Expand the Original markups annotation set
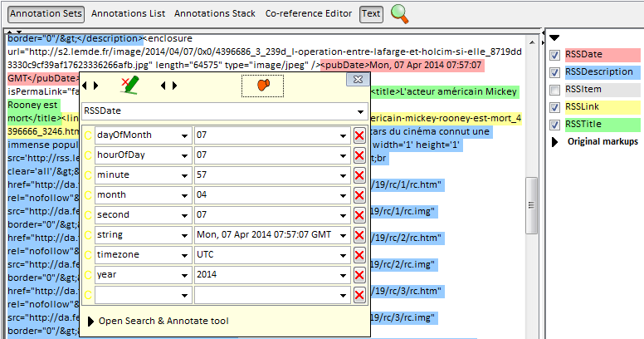644x339 pixels. click(x=554, y=142)
